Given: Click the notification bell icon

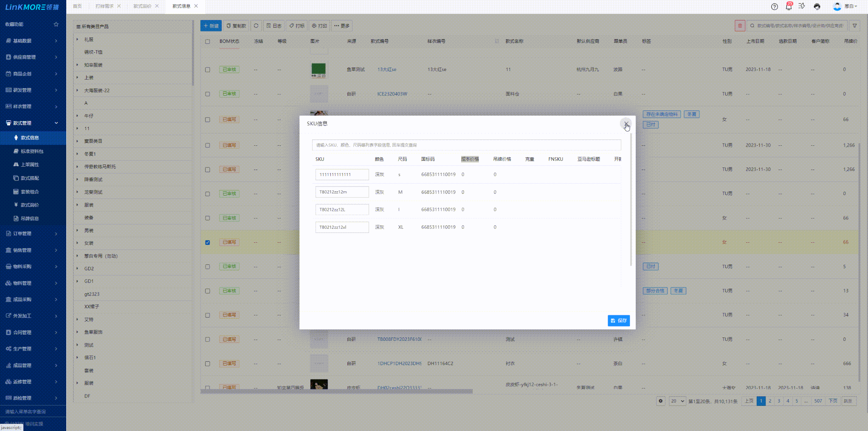Looking at the screenshot, I should (789, 6).
